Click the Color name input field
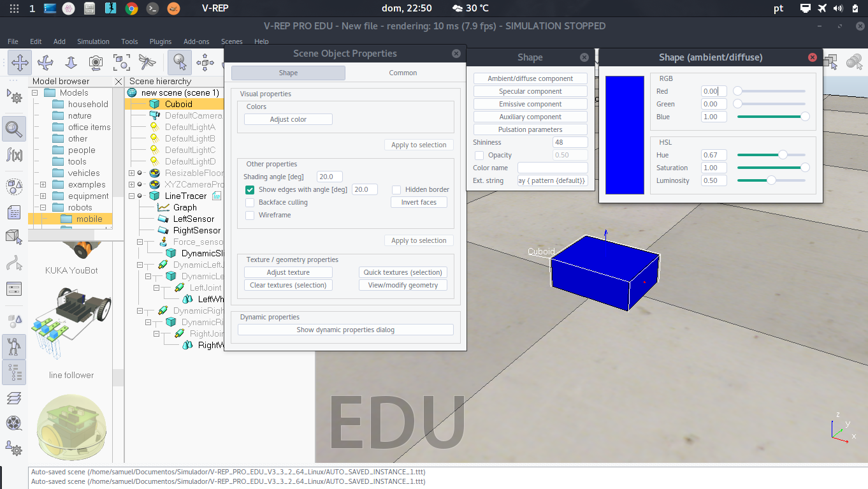This screenshot has height=489, width=868. click(x=553, y=168)
